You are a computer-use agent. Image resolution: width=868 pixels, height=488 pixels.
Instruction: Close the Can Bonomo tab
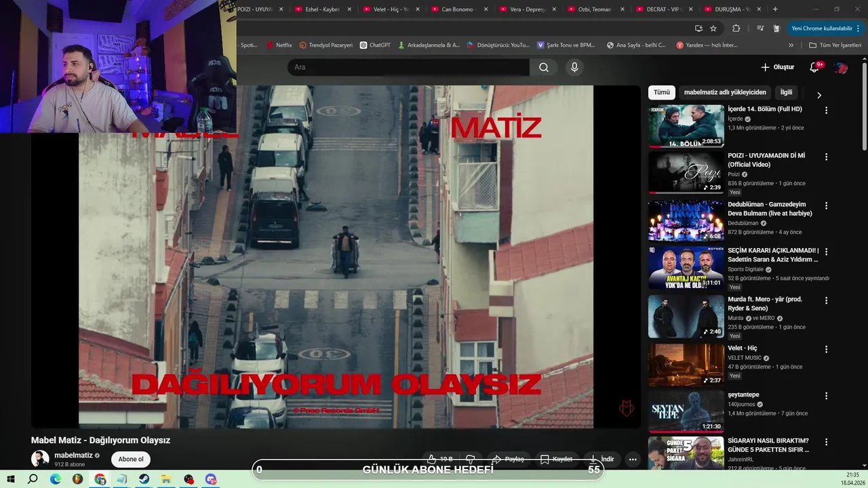(x=486, y=9)
